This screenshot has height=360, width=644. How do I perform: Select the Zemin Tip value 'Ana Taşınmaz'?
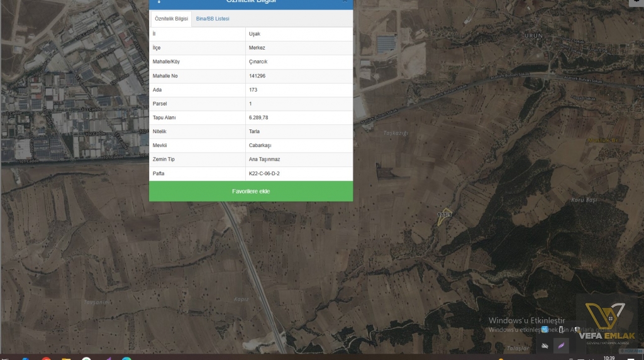tap(264, 160)
